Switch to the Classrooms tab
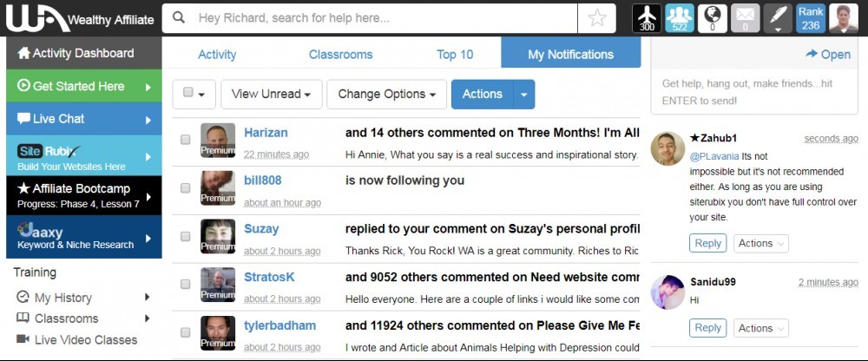This screenshot has height=361, width=868. (x=340, y=55)
